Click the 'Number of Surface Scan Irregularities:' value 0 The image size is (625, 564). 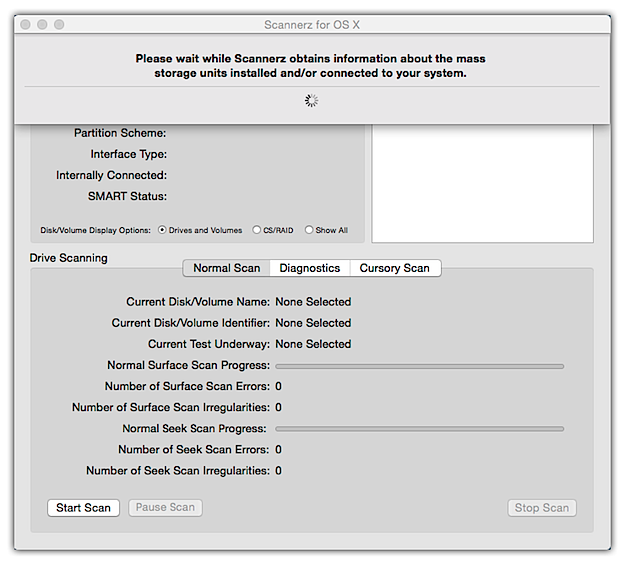[x=279, y=407]
